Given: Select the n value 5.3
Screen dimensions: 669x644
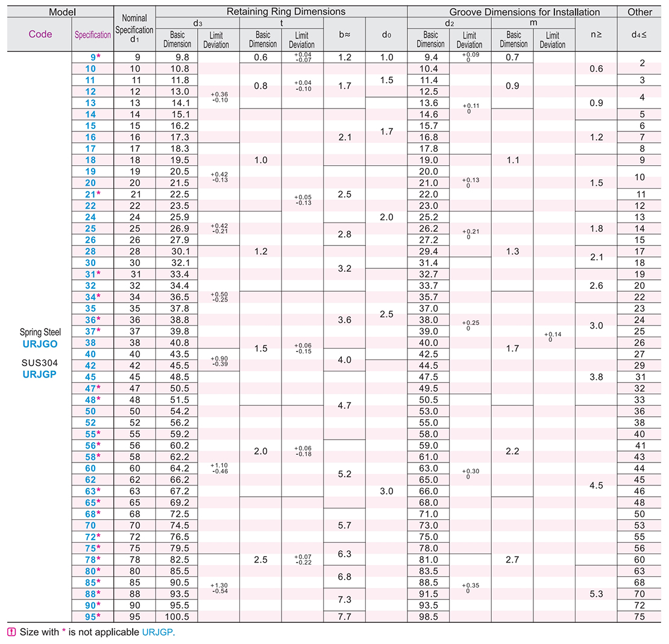Looking at the screenshot, I should point(596,593).
